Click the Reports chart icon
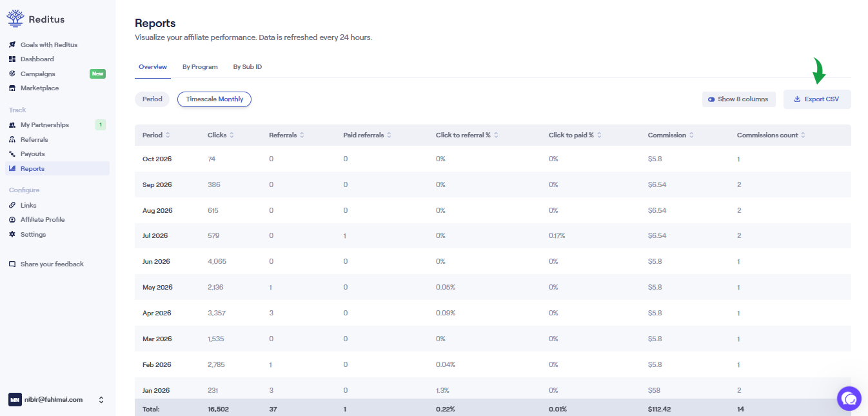The image size is (868, 416). (12, 169)
